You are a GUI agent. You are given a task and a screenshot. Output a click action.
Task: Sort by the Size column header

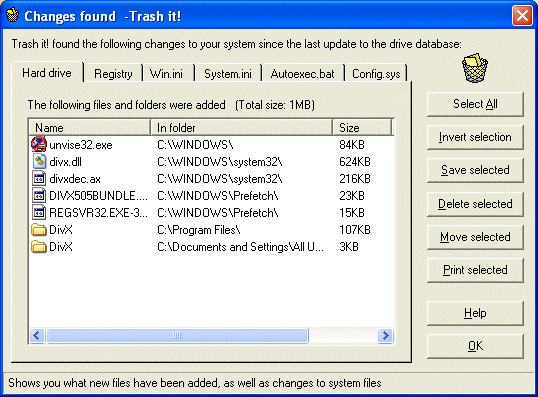click(x=362, y=127)
